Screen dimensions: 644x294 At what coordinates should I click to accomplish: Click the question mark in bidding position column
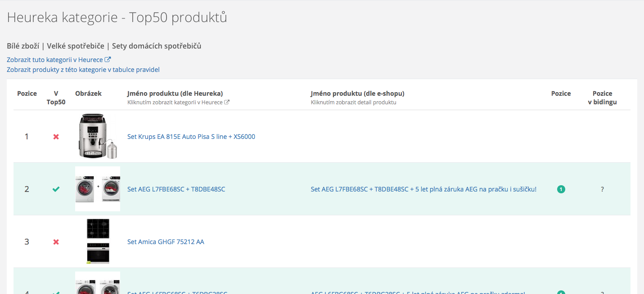[602, 189]
